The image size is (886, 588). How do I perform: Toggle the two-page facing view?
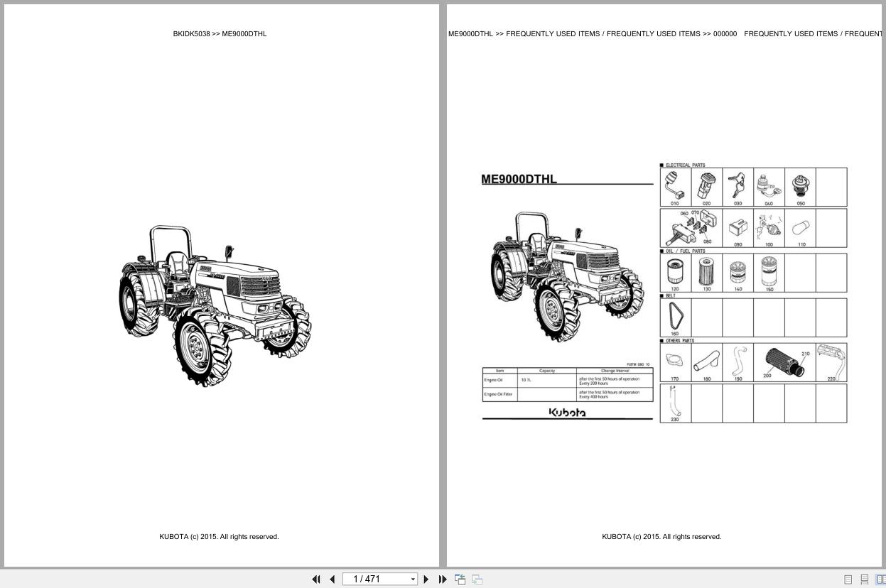coord(880,579)
